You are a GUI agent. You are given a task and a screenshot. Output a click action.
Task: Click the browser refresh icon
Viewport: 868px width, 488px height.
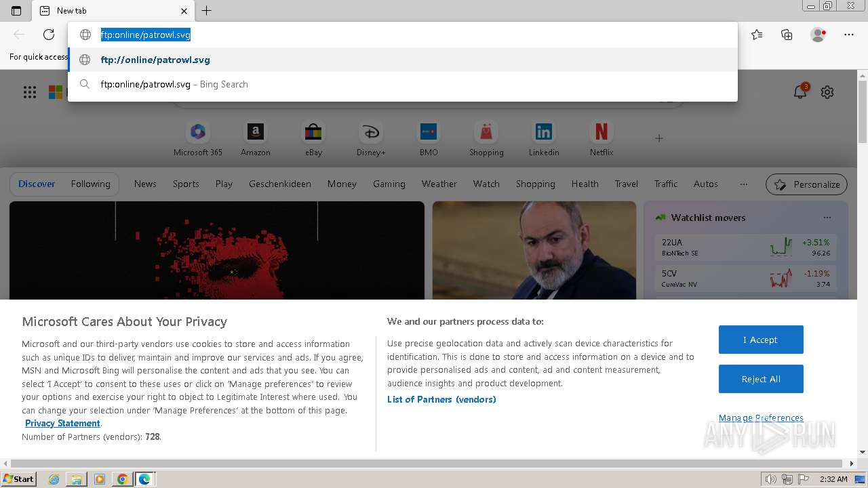click(49, 35)
